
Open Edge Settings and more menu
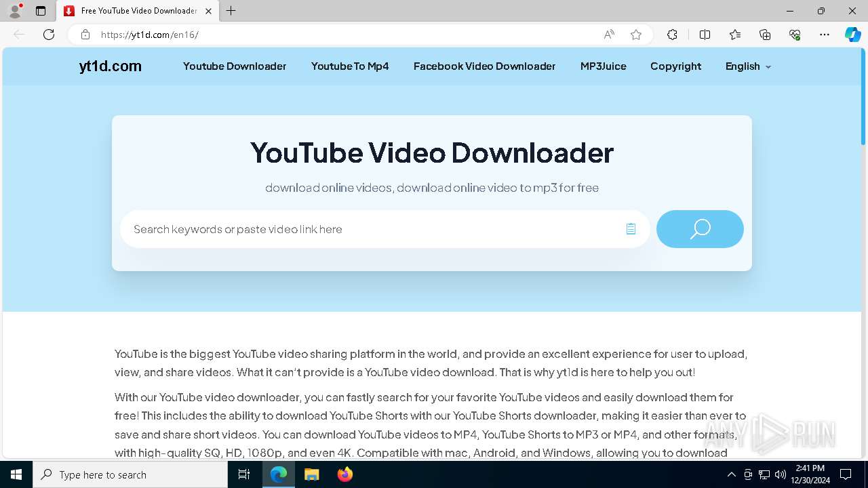pyautogui.click(x=825, y=35)
